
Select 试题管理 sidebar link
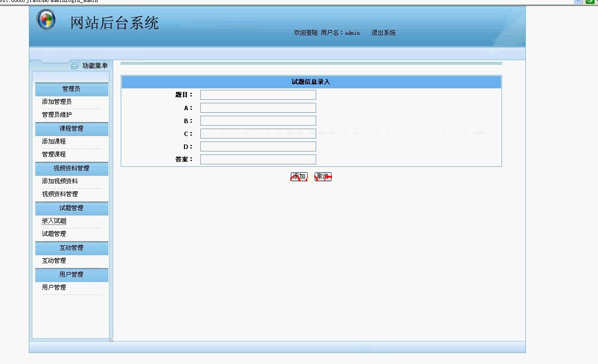(54, 234)
